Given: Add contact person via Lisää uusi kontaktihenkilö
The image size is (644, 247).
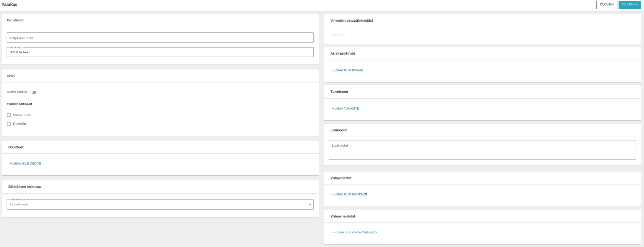Looking at the screenshot, I should coord(355,232).
